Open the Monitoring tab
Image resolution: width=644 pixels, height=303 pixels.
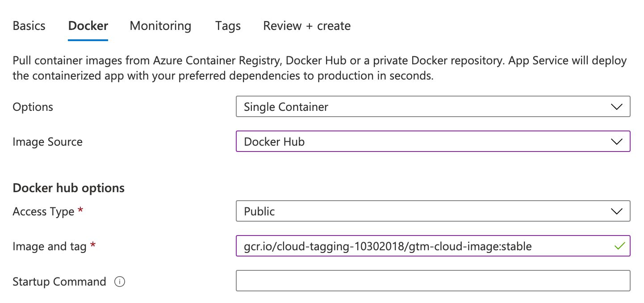tap(160, 26)
